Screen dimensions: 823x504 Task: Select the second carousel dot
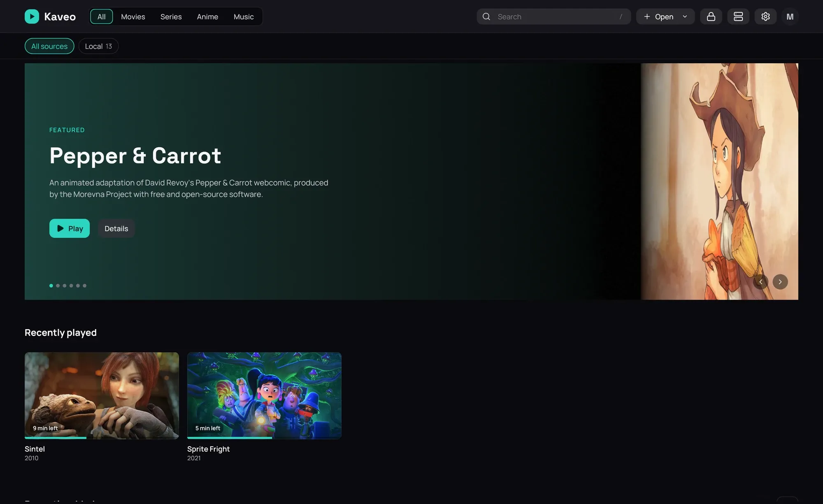pyautogui.click(x=58, y=286)
